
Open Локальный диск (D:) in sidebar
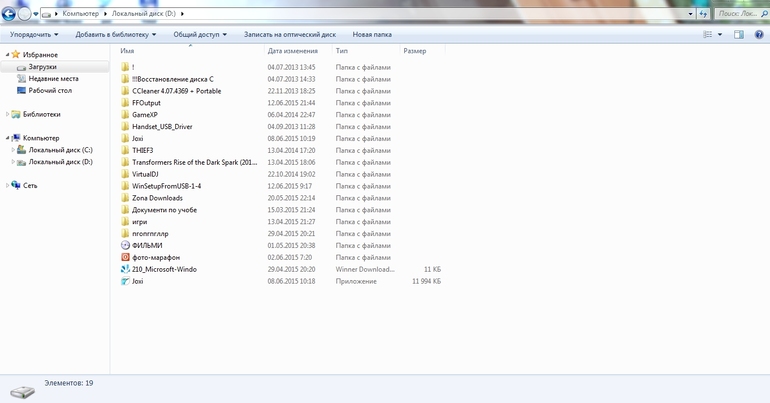[60, 161]
